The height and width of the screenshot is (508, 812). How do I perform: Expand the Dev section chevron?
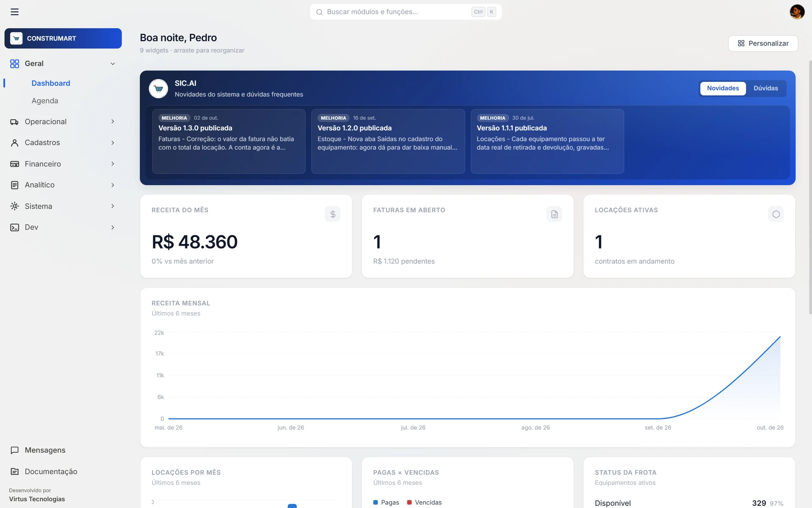tap(112, 227)
